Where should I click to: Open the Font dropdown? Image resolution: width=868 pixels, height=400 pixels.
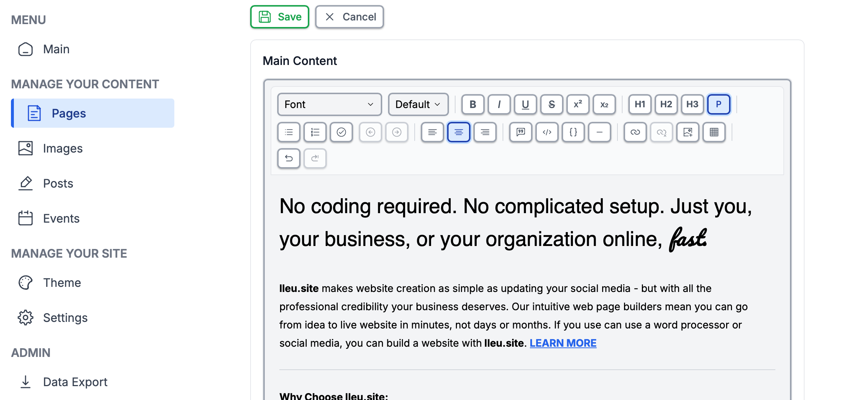(x=329, y=104)
